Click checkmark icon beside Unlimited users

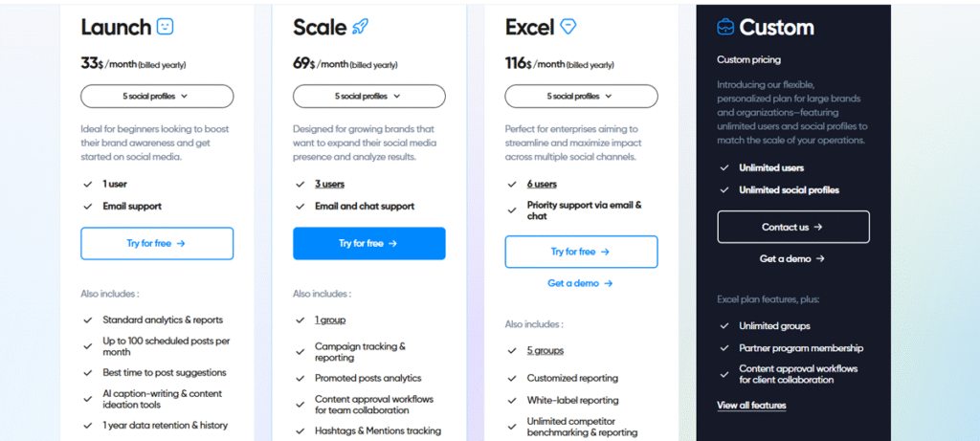(x=724, y=168)
